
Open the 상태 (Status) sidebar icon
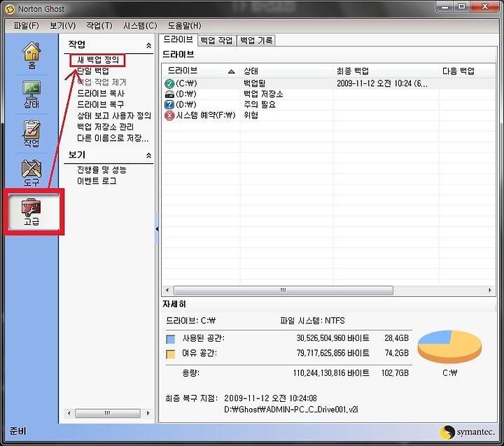31,95
